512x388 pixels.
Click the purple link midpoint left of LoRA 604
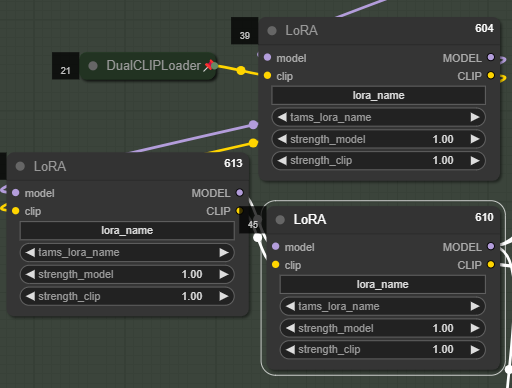click(253, 125)
